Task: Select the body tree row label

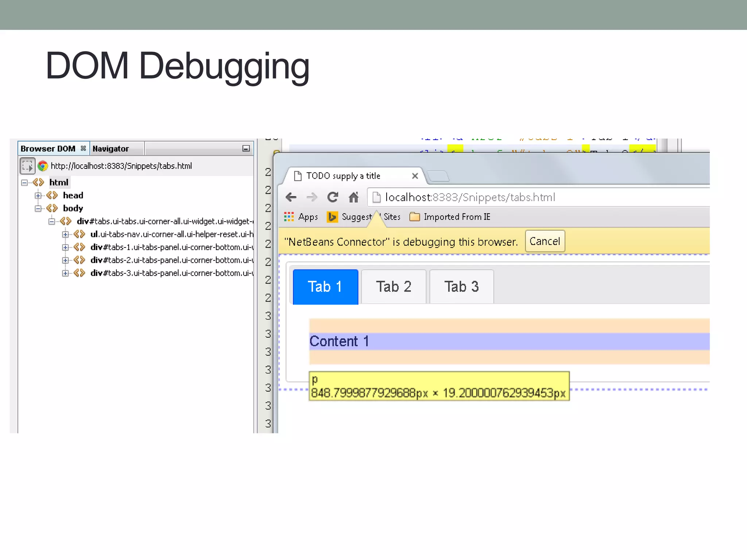Action: pyautogui.click(x=73, y=208)
